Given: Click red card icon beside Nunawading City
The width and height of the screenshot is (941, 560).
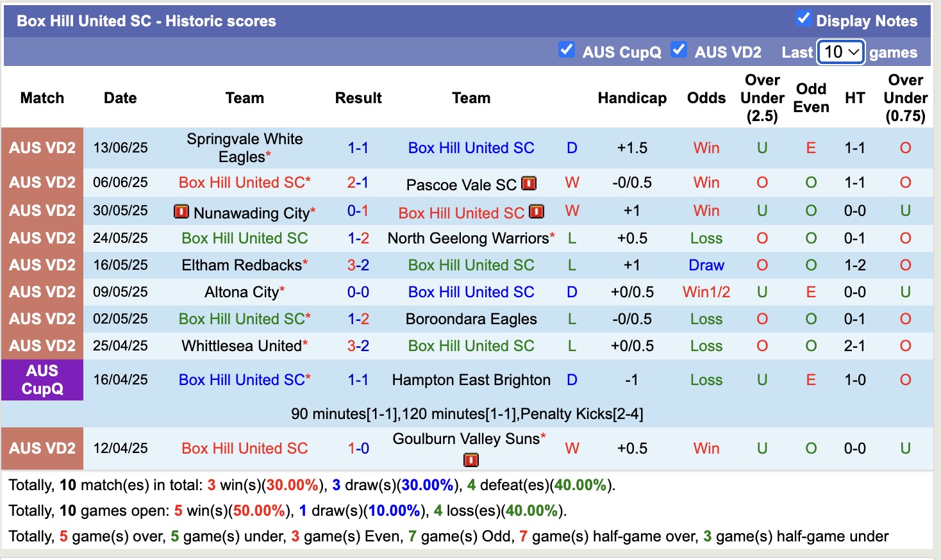Looking at the screenshot, I should pos(181,211).
